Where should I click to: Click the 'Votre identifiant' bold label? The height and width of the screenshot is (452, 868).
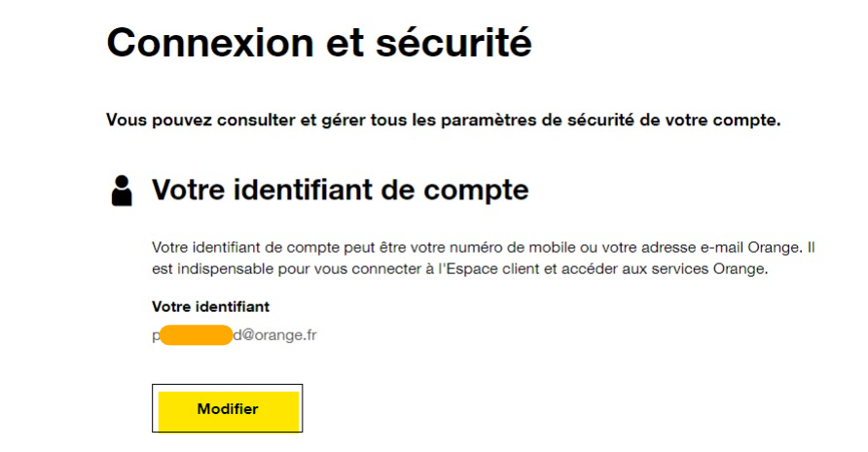[x=210, y=306]
